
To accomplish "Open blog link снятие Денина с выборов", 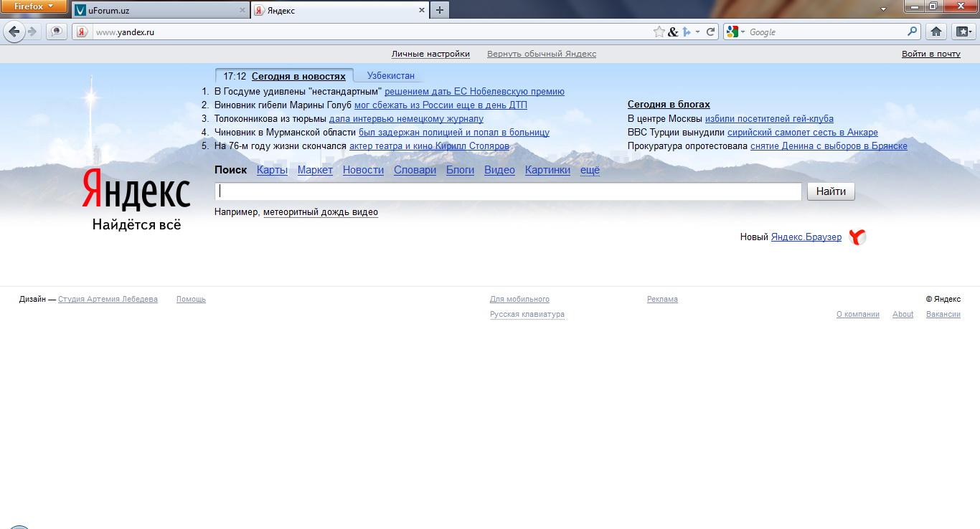I will pyautogui.click(x=829, y=146).
